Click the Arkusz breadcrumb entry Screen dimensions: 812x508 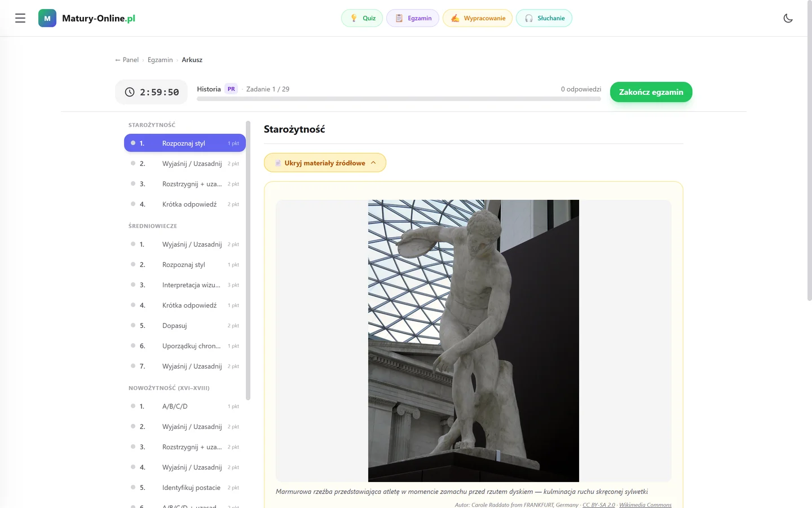[192, 60]
